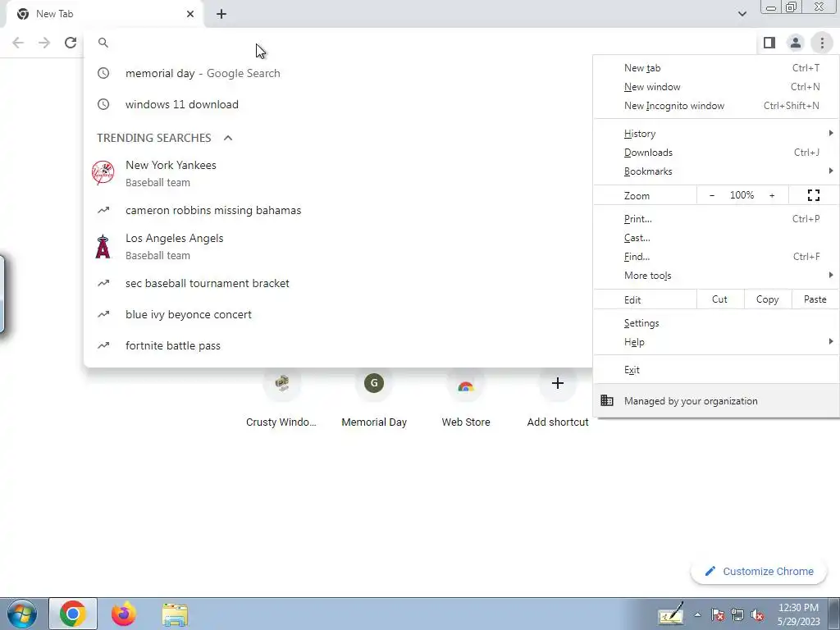840x630 pixels.
Task: Click the Copy button
Action: pyautogui.click(x=767, y=299)
